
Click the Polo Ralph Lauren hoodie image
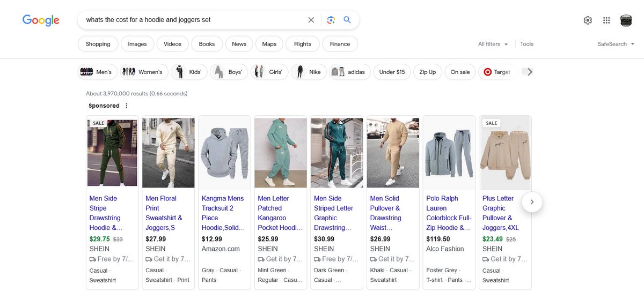click(x=449, y=153)
